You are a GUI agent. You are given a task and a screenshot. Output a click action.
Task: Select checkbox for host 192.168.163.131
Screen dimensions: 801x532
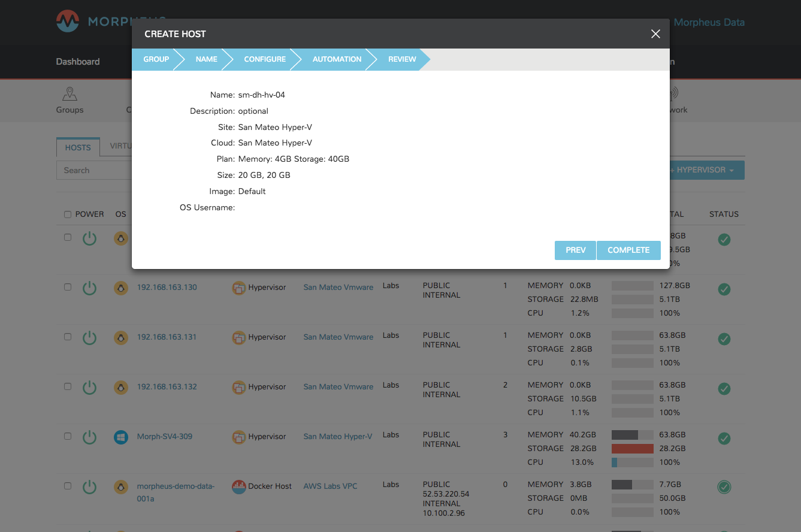[x=68, y=337]
